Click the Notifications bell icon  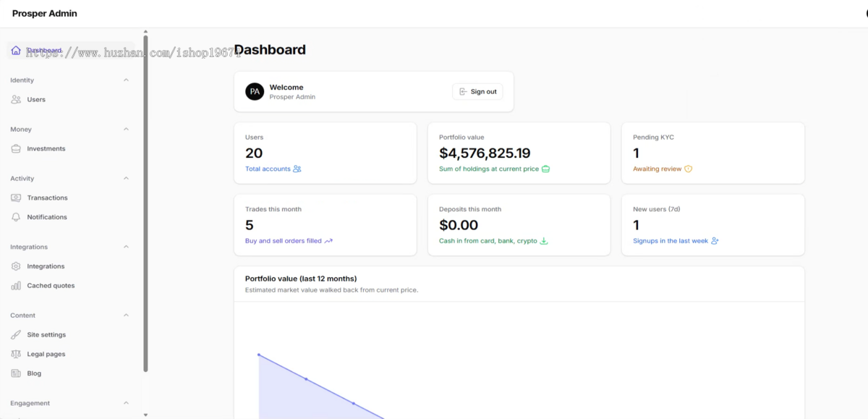(16, 217)
